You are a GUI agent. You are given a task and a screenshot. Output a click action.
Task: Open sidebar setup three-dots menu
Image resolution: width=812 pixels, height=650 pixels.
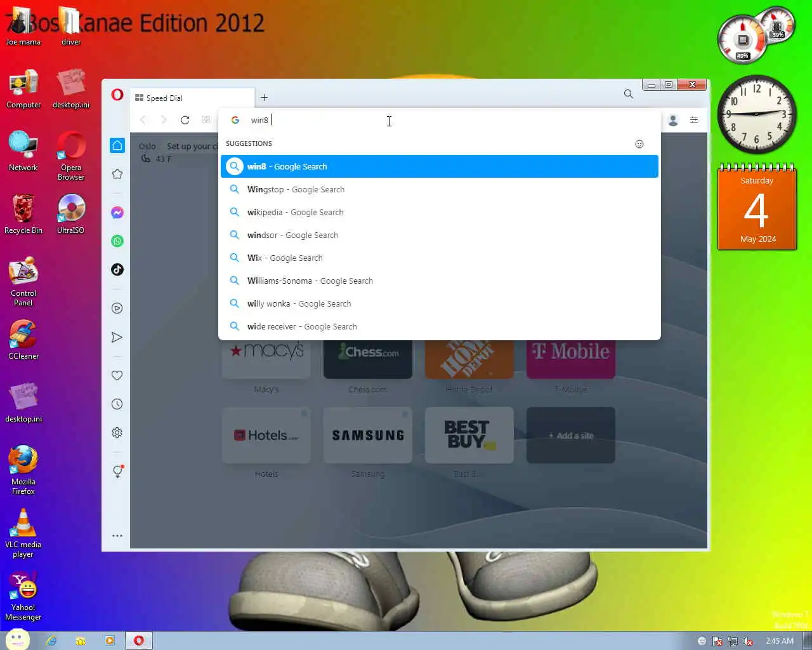coord(117,536)
